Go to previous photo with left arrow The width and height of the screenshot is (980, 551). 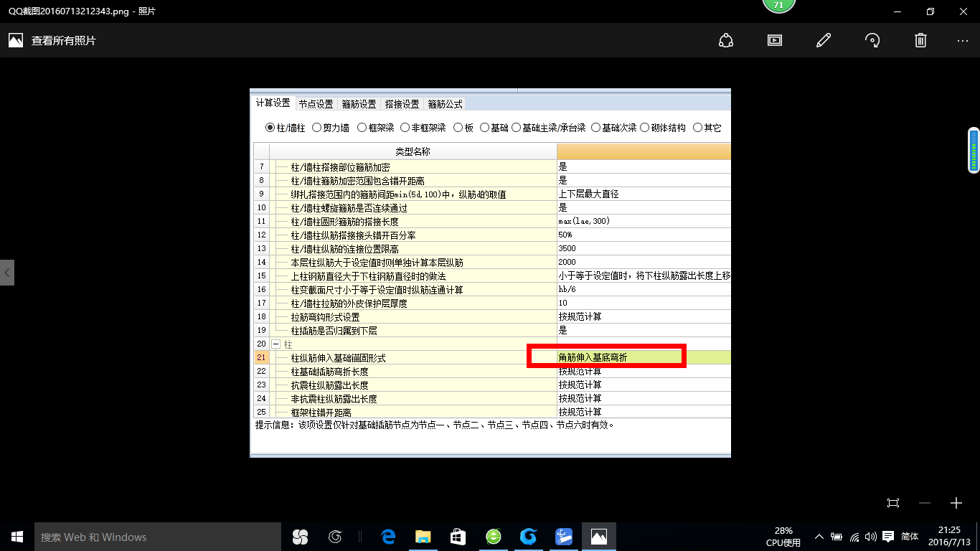click(7, 273)
